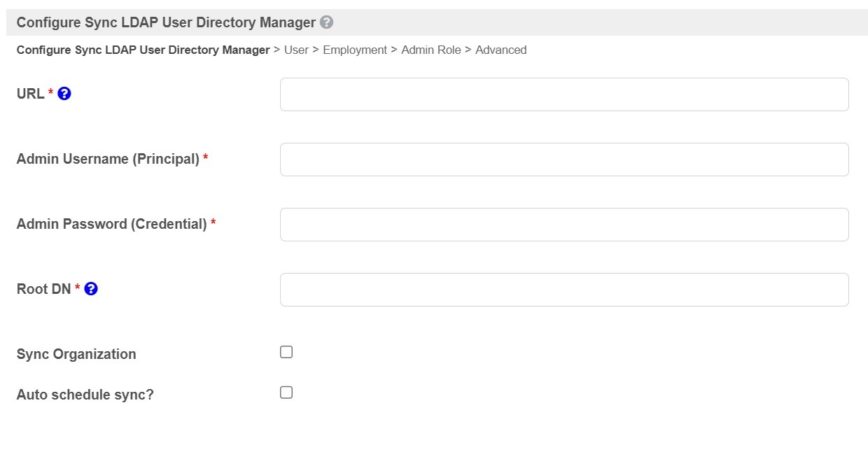Go to the User breadcrumb step

pyautogui.click(x=296, y=50)
